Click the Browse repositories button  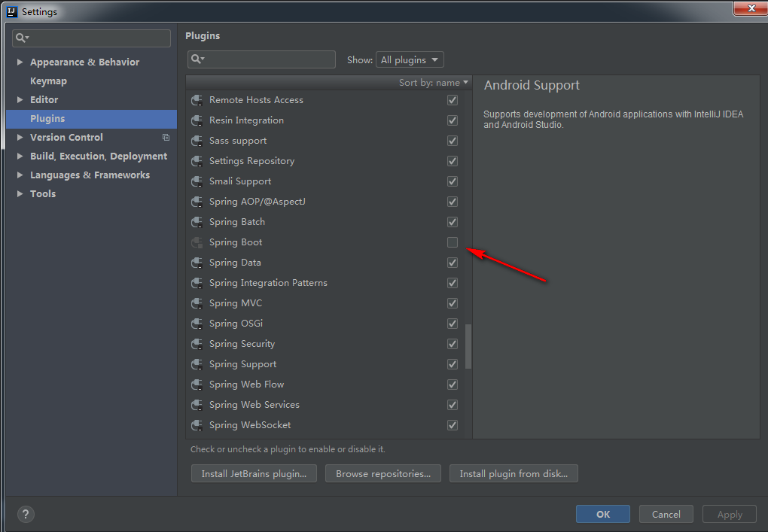(382, 473)
